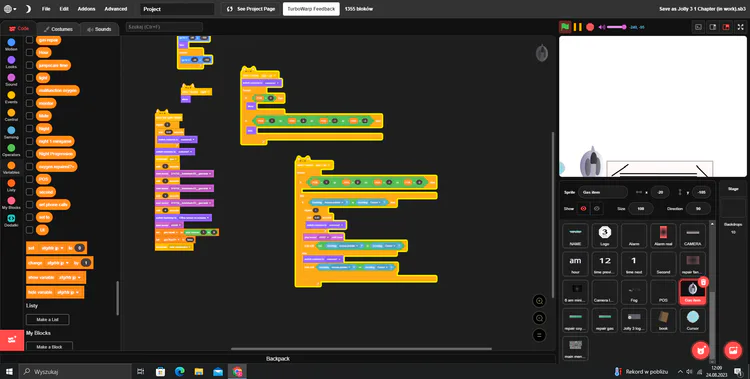
Task: Click the green flag to start project
Action: [x=565, y=27]
